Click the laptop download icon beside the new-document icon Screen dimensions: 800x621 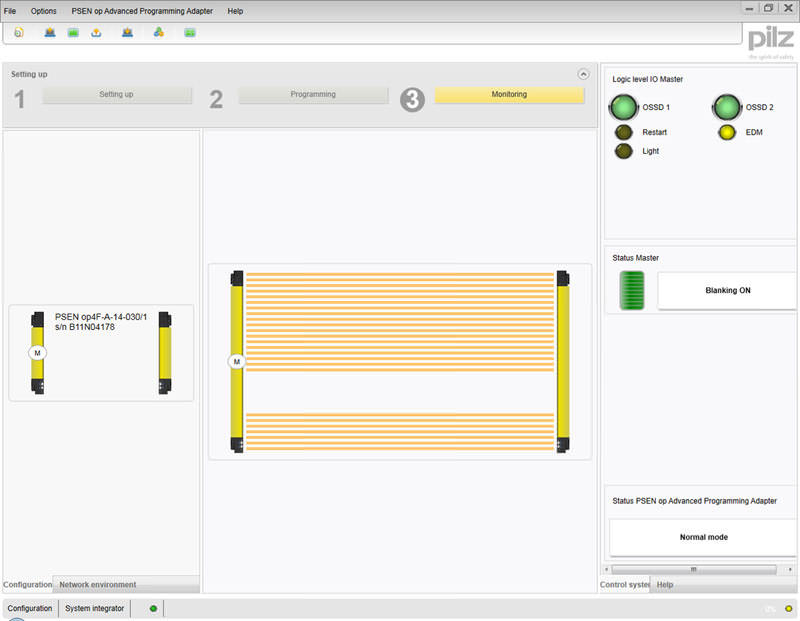click(49, 33)
